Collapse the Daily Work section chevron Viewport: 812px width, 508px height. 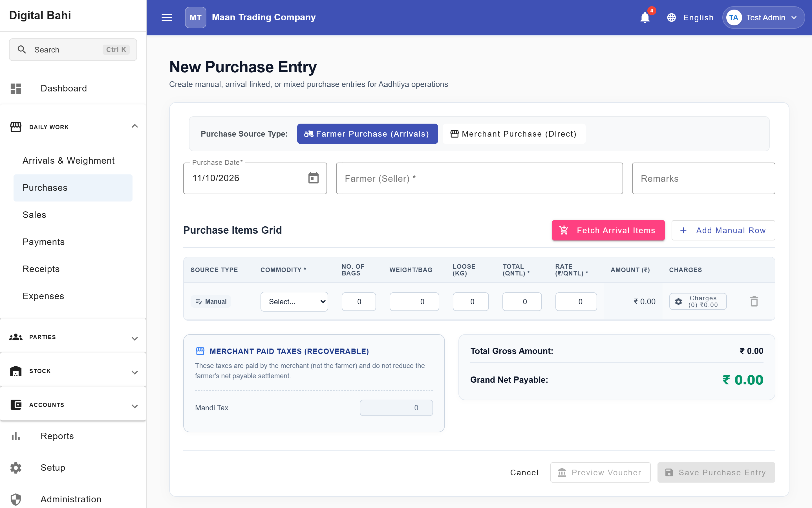[134, 126]
